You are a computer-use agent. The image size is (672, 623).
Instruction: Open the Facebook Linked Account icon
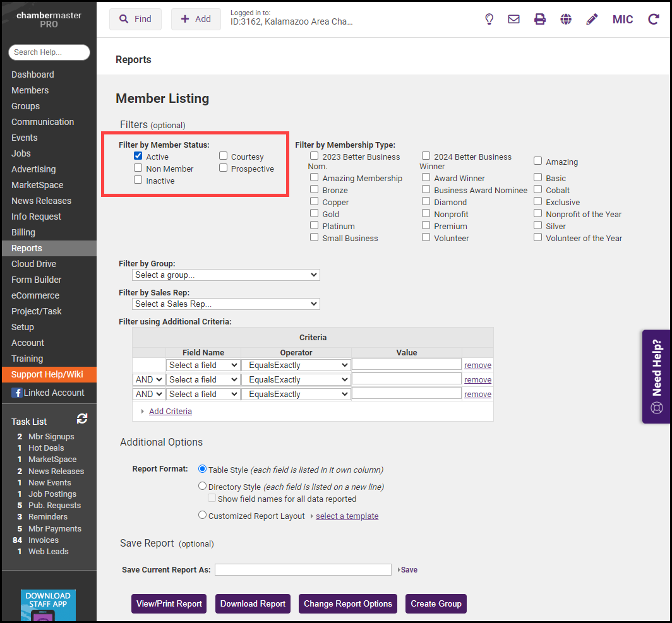[x=16, y=393]
